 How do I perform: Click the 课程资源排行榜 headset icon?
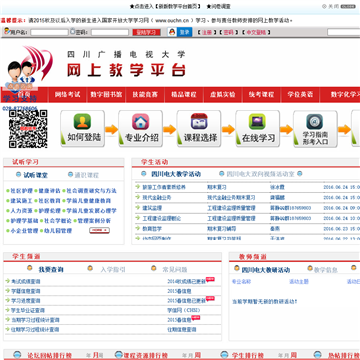[119, 355]
